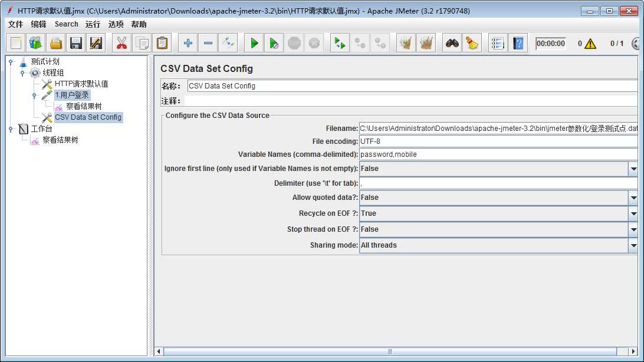The width and height of the screenshot is (644, 362).
Task: Start without pauses play icon
Action: 274,43
